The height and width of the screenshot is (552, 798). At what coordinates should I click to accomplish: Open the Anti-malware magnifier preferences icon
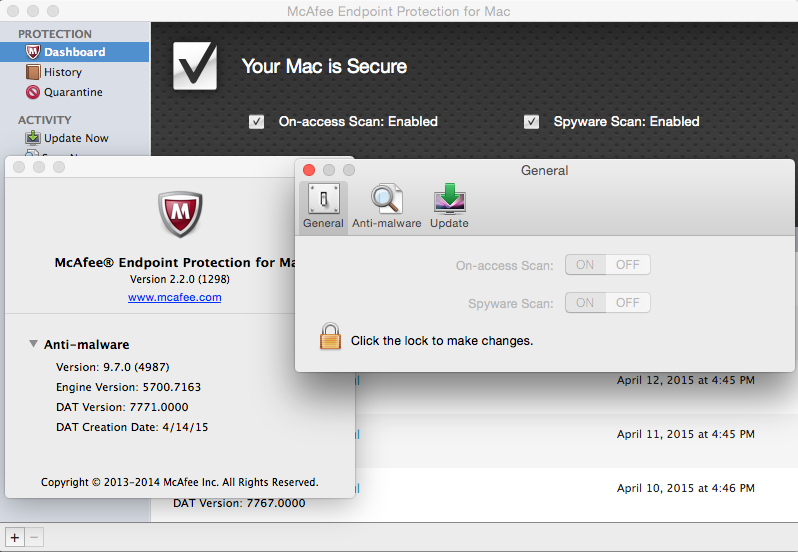click(x=387, y=199)
